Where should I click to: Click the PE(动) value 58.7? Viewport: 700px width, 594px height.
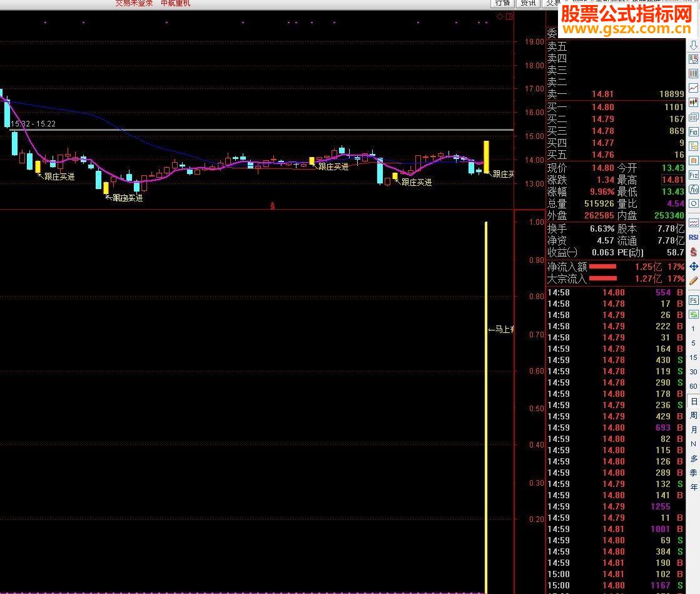(676, 252)
